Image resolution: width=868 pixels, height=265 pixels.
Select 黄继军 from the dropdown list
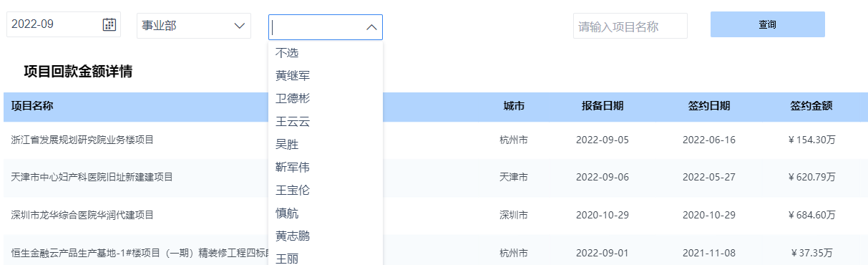[293, 75]
